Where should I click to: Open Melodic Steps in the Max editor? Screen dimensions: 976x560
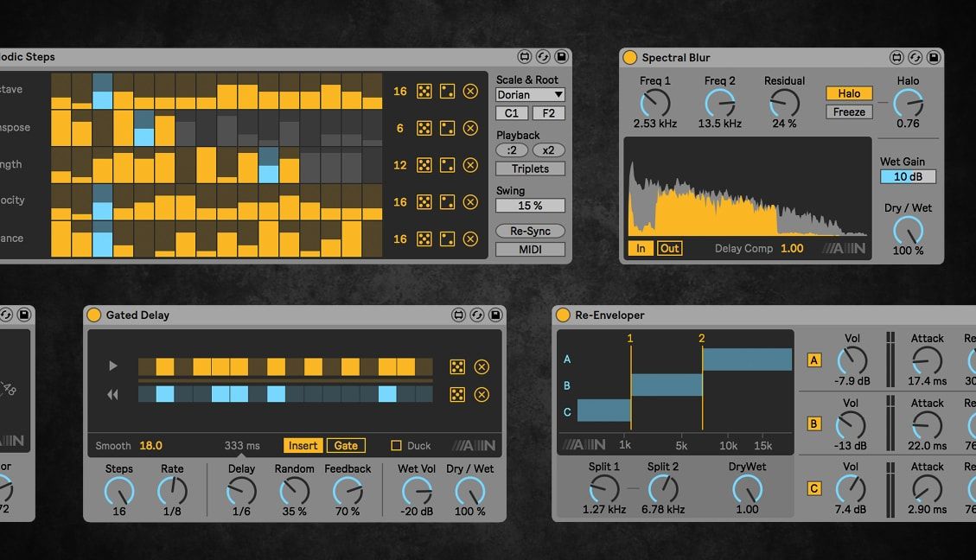point(525,57)
